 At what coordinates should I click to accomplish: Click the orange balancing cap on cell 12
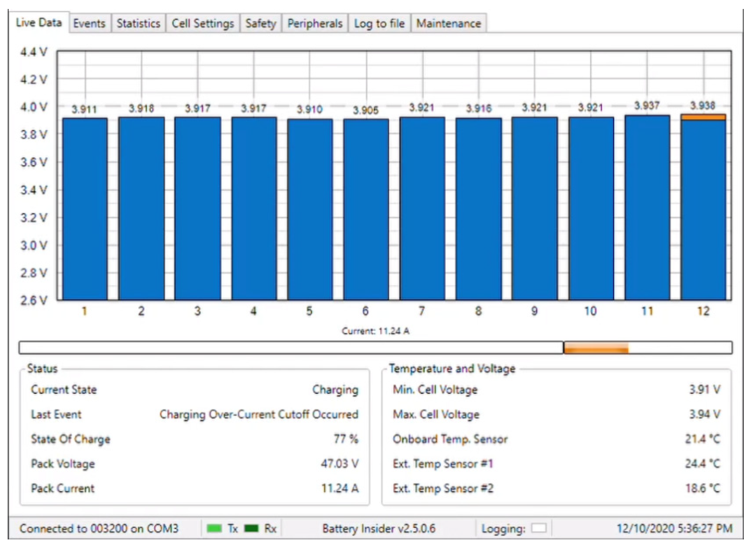pyautogui.click(x=703, y=117)
